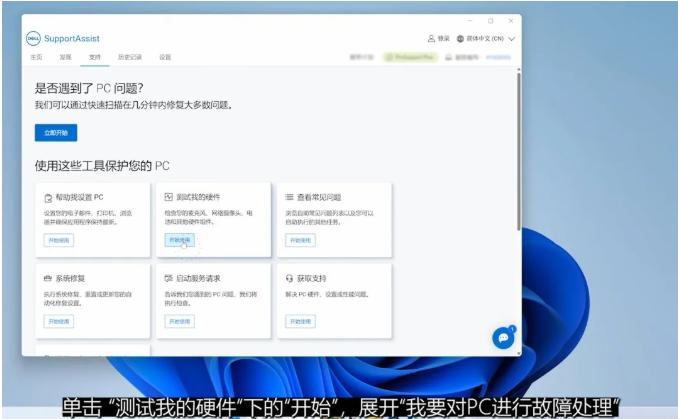Viewport: 678px width, 419px height.
Task: Click 开始使用 under 帮助我设置 PC
Action: [x=59, y=240]
